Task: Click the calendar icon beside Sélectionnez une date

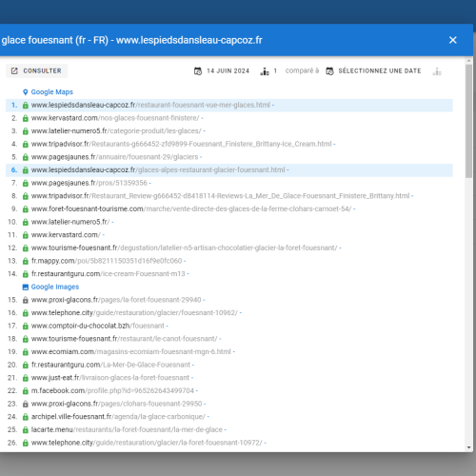Action: 330,71
